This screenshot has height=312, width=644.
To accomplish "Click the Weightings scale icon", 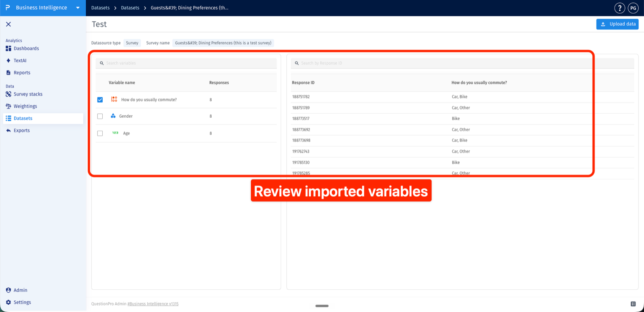I will pos(8,106).
